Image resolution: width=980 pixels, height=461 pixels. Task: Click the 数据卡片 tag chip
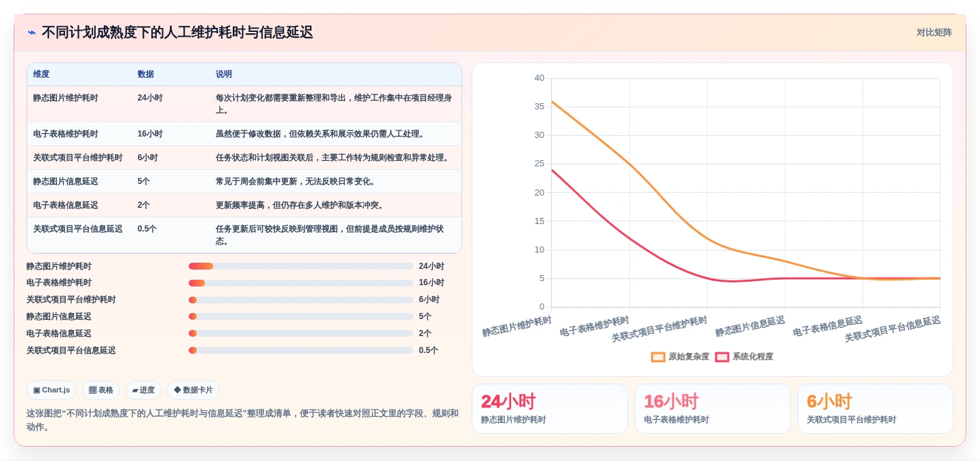point(193,390)
